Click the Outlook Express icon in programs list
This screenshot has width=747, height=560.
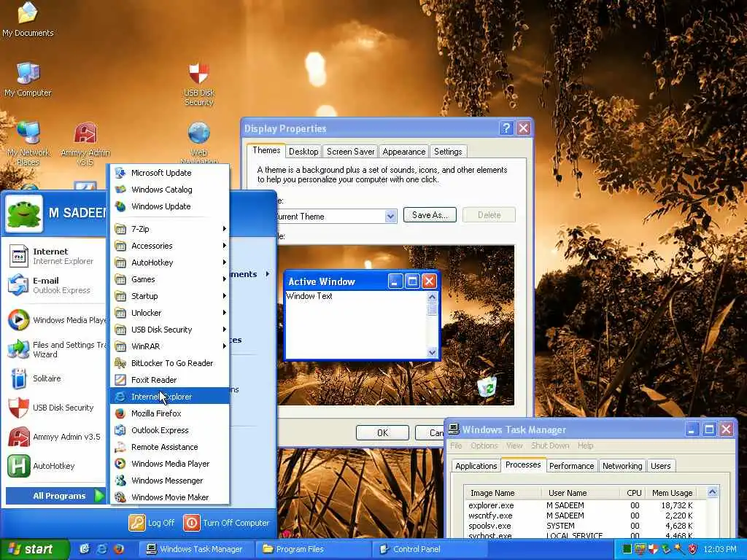[120, 430]
